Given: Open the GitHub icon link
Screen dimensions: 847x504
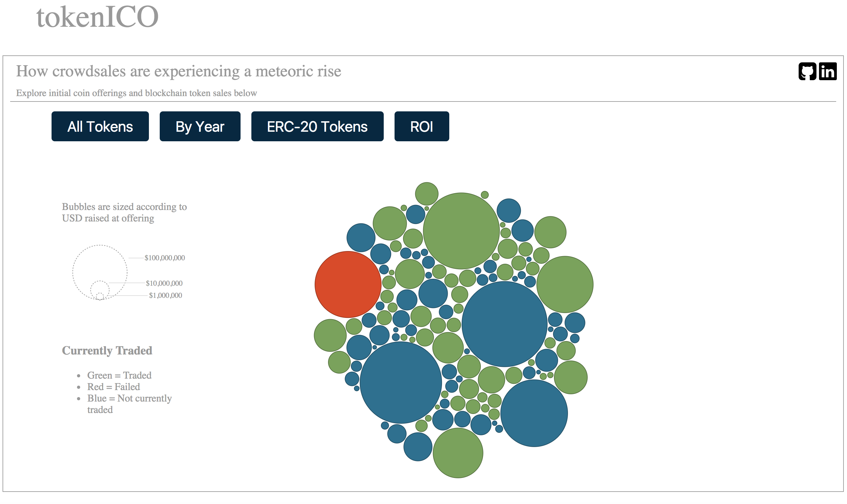Looking at the screenshot, I should [807, 71].
